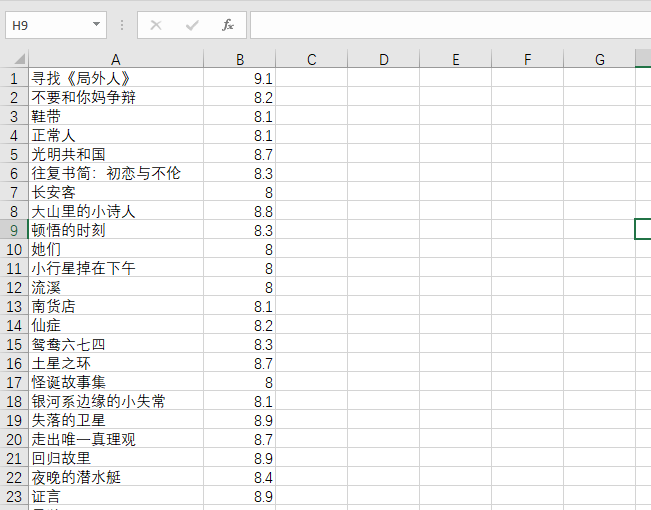Viewport: 651px width, 510px height.
Task: Click the 8.8 rating in row 8
Action: click(x=240, y=211)
